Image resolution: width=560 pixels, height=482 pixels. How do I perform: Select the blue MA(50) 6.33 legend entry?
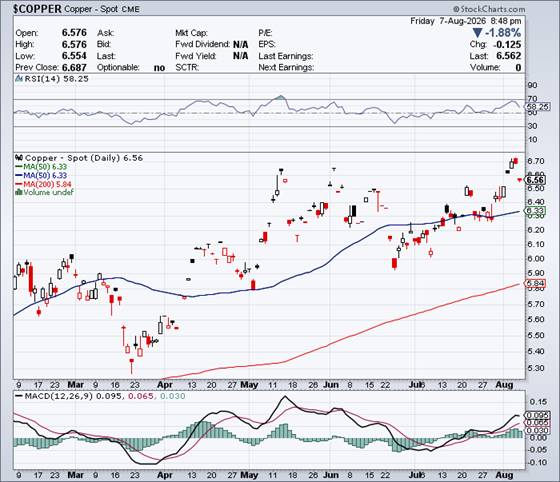tap(41, 175)
